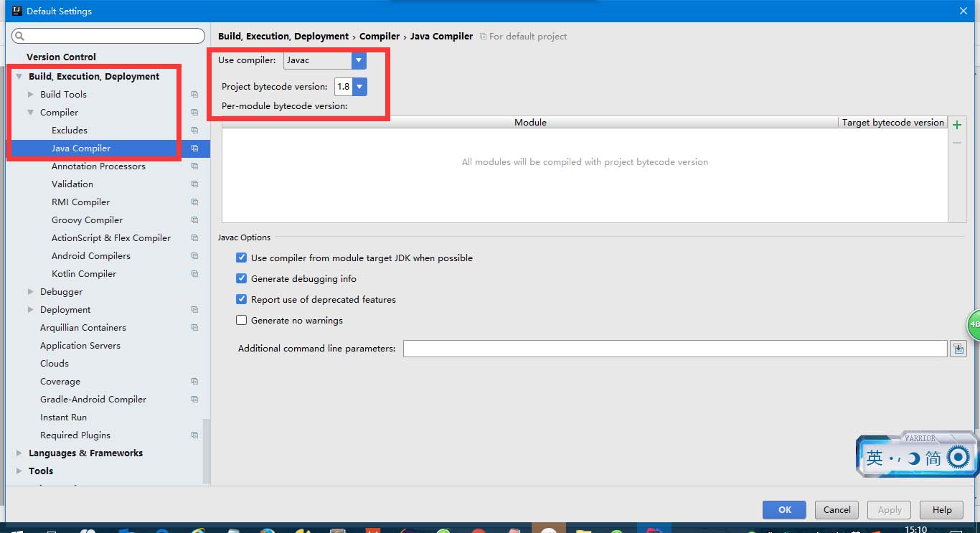
Task: Enable Generate no warnings
Action: pos(242,320)
